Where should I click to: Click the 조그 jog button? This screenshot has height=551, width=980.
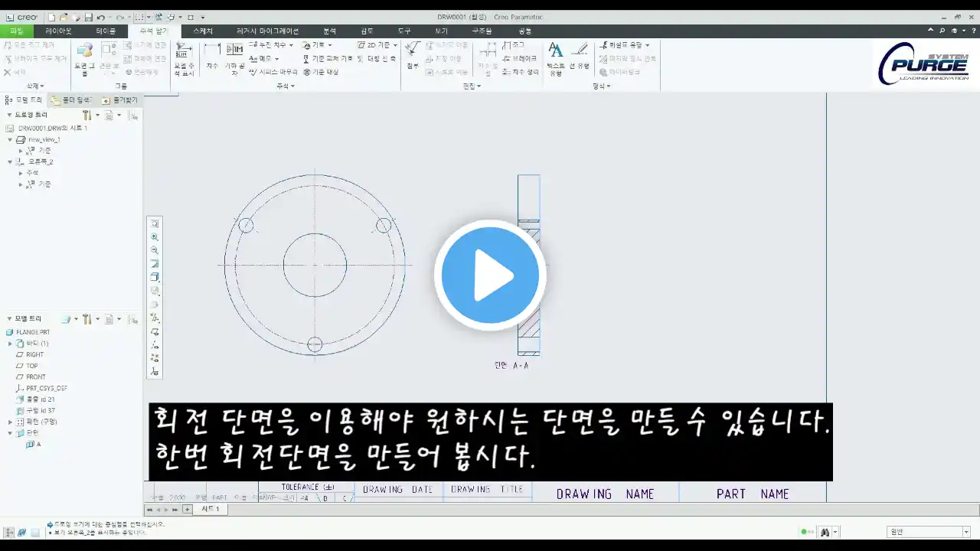click(514, 45)
